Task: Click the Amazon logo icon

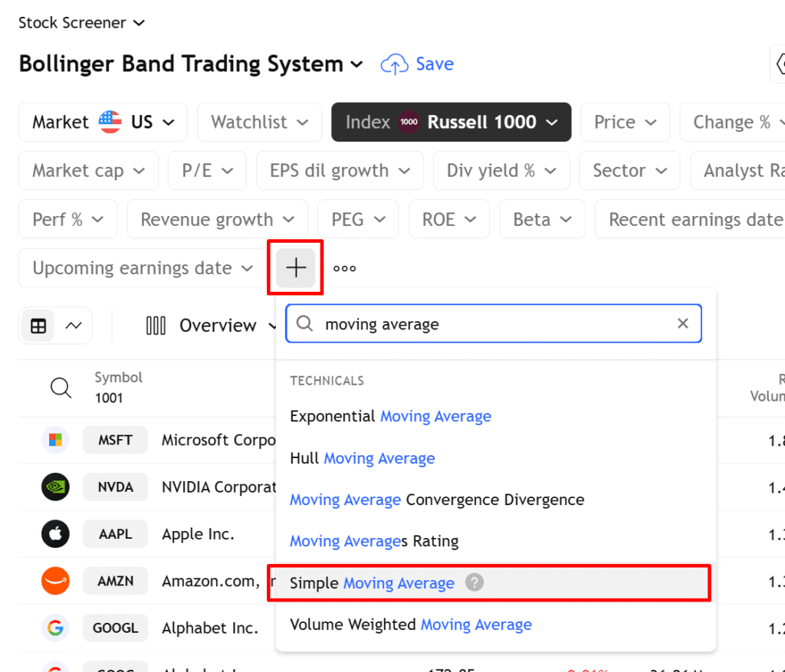Action: pos(55,581)
